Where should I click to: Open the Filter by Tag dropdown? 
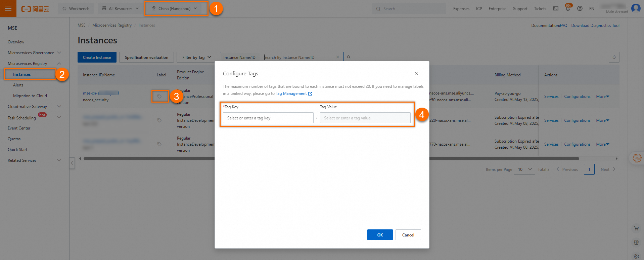coord(197,57)
